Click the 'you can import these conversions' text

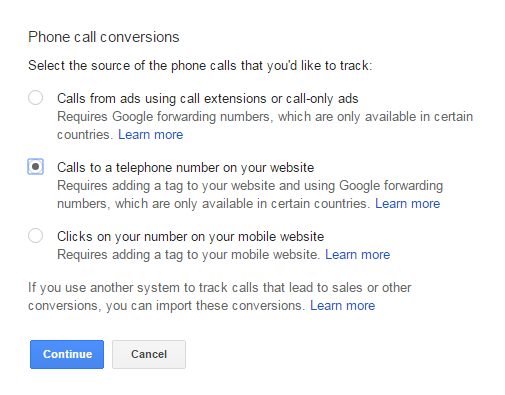205,306
